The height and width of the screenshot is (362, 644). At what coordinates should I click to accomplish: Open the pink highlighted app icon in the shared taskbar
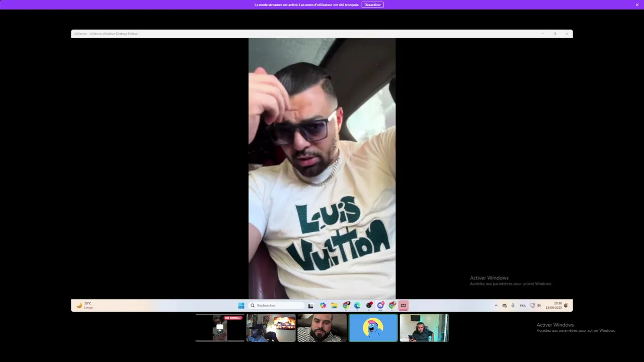(403, 305)
